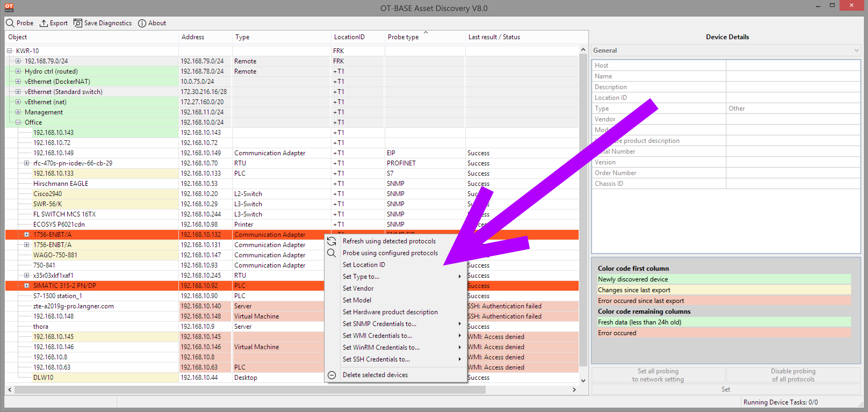Click Disable probing of all protocols button
868x412 pixels.
[x=793, y=375]
